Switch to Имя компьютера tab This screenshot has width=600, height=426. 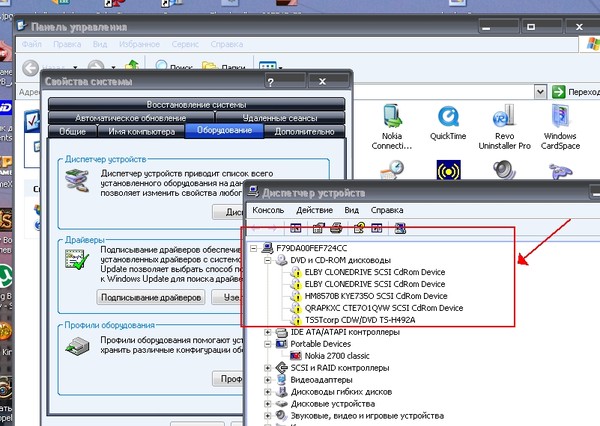coord(142,131)
